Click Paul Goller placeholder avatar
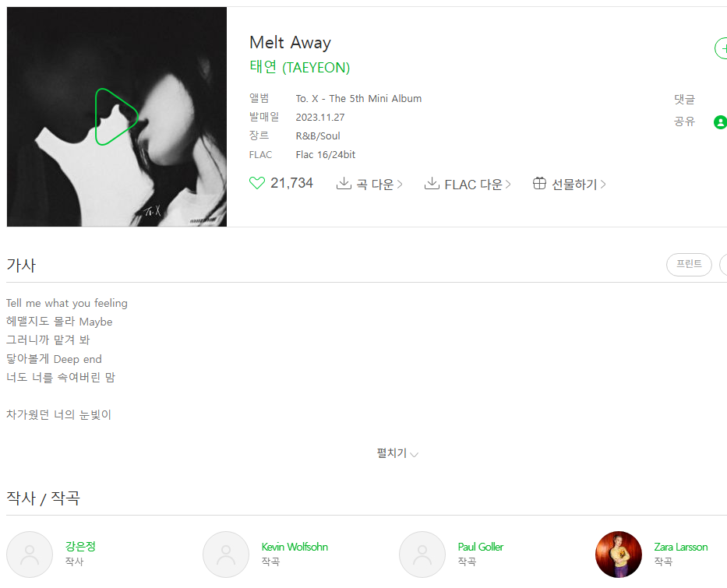Screen dimensions: 727x588 (422, 555)
